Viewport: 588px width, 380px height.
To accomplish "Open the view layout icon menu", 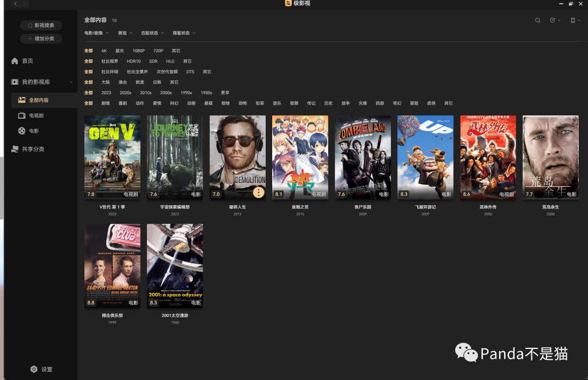I will [x=575, y=20].
